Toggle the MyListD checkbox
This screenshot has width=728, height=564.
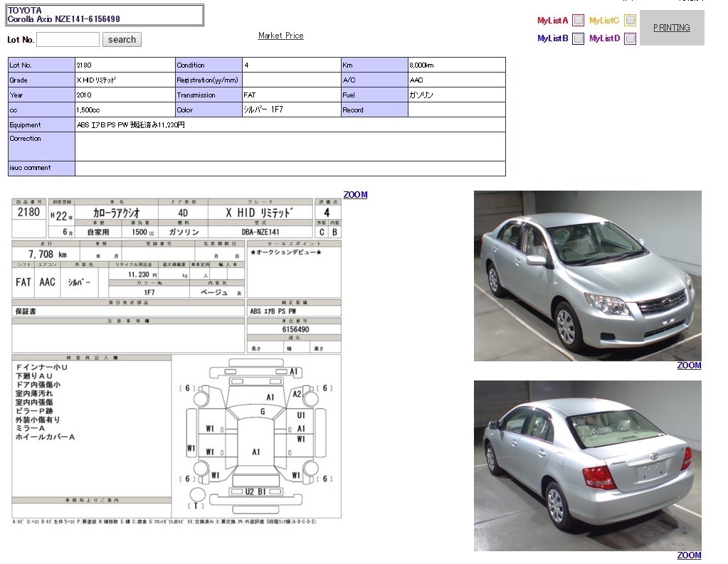tap(630, 39)
